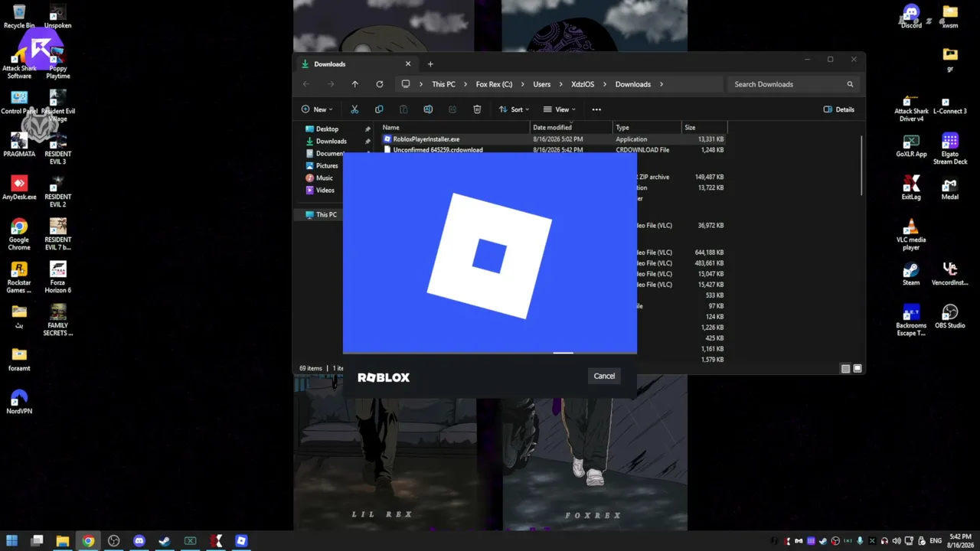Select the ExitLag desktop shortcut

pos(911,188)
